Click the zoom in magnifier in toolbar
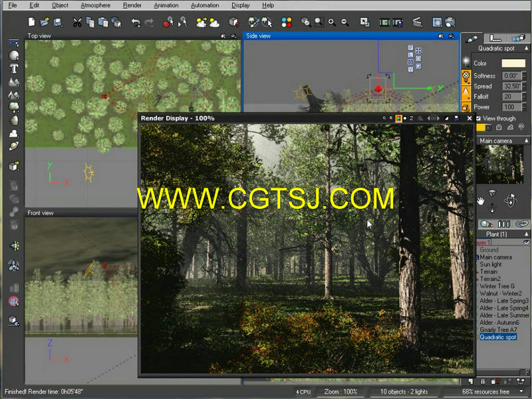Screen dimensions: 532x399 [x=332, y=23]
